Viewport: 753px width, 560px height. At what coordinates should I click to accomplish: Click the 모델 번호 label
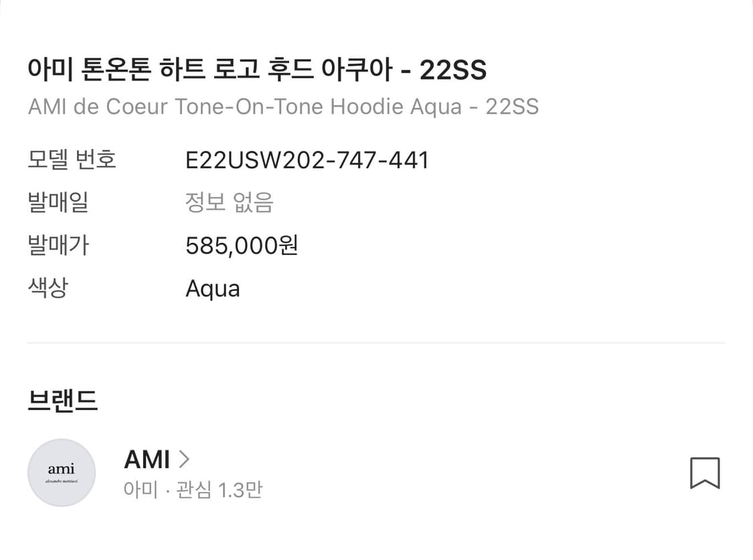tap(72, 161)
